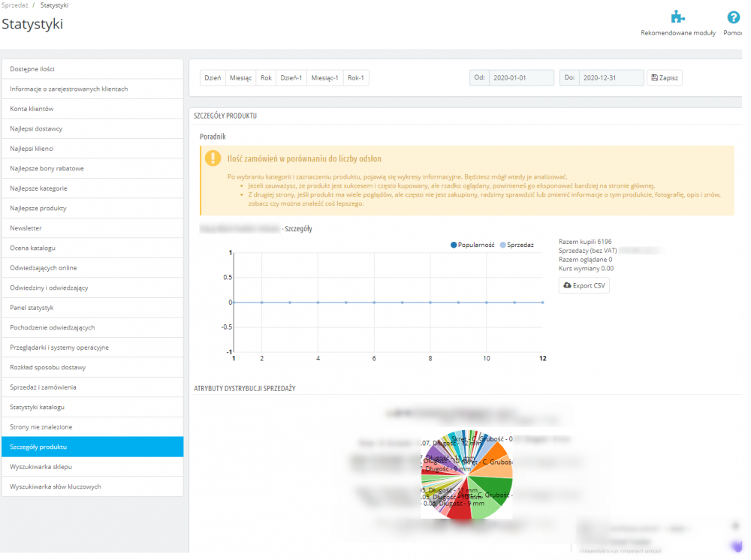Open Newsletter statistics
This screenshot has width=751, height=560.
click(92, 228)
